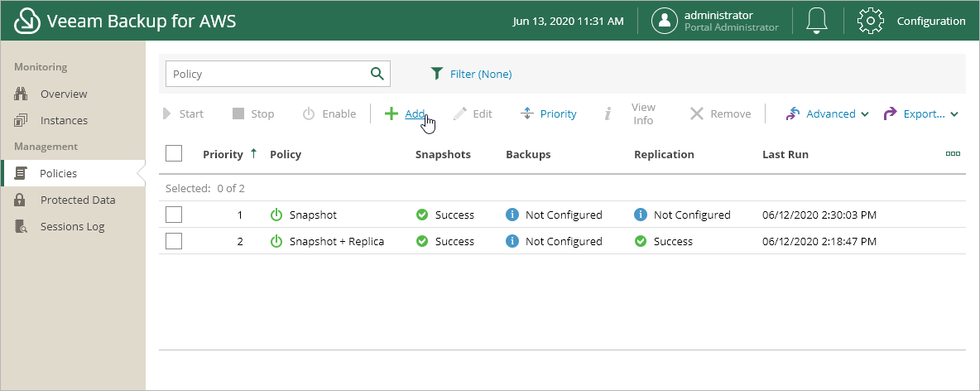The width and height of the screenshot is (980, 391).
Task: Open the notifications bell
Action: 817,21
